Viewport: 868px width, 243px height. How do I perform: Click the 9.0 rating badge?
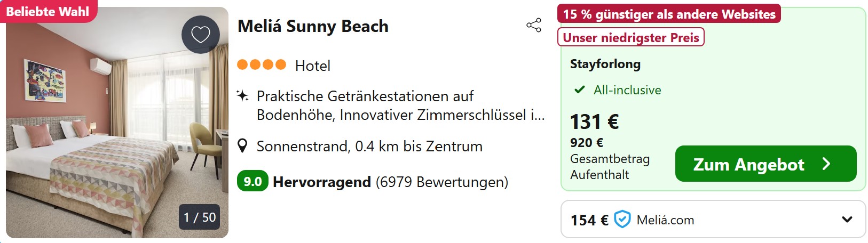[252, 182]
